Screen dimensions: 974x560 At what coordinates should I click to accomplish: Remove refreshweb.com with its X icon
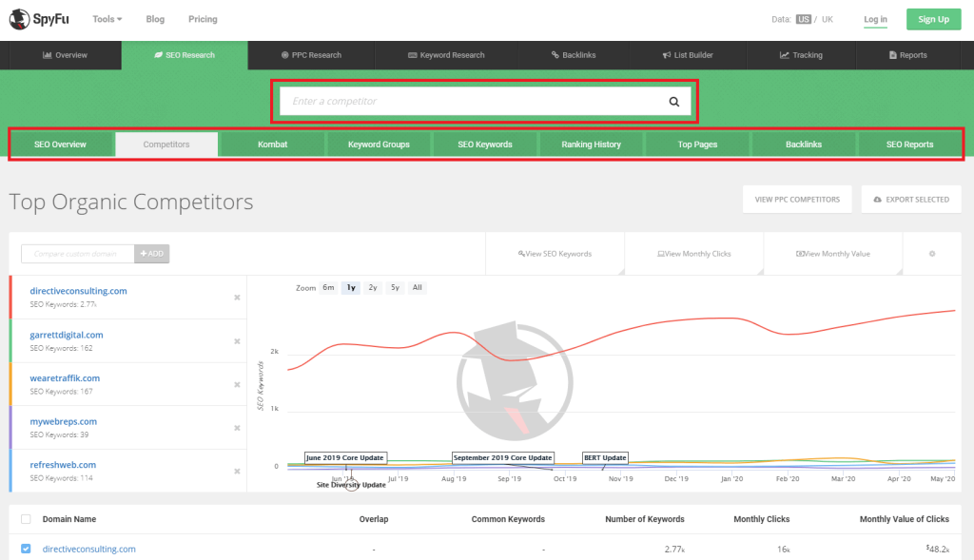pyautogui.click(x=237, y=472)
